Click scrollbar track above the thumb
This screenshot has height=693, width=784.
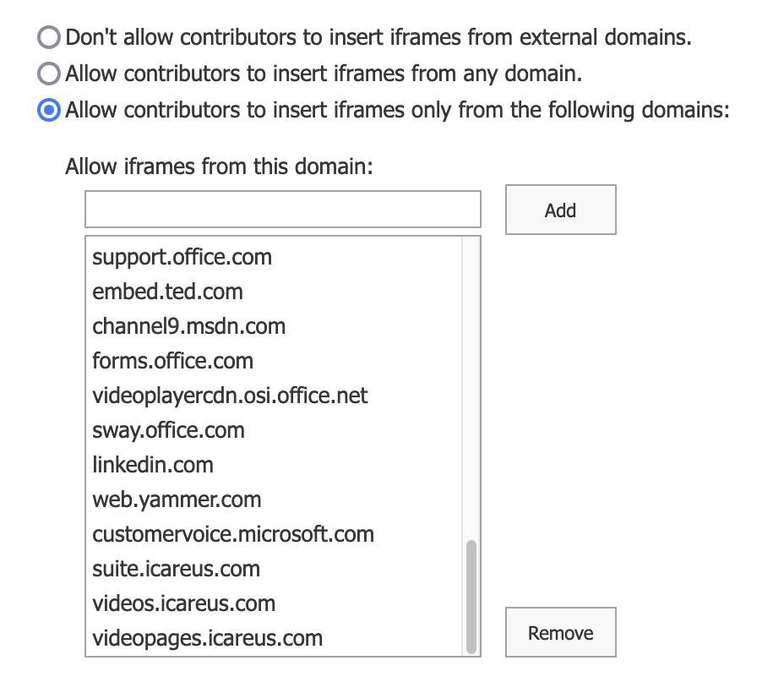coord(471,380)
